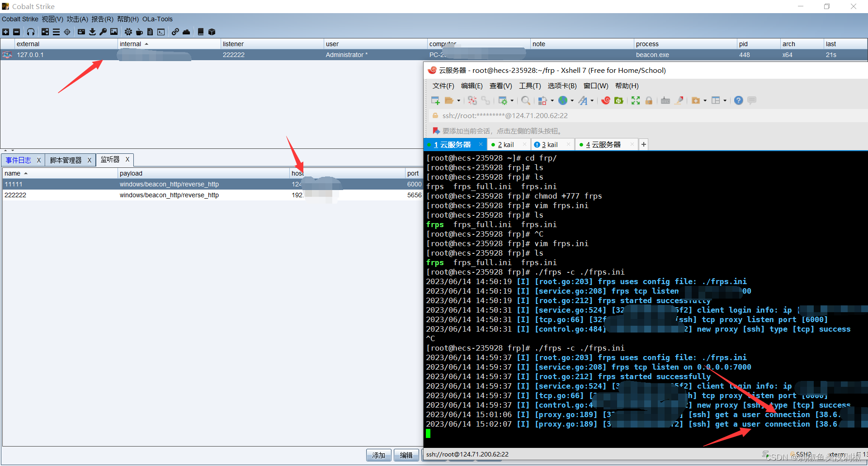Click the Disconnect minus icon in Cobalt Strike
868x466 pixels.
(17, 32)
